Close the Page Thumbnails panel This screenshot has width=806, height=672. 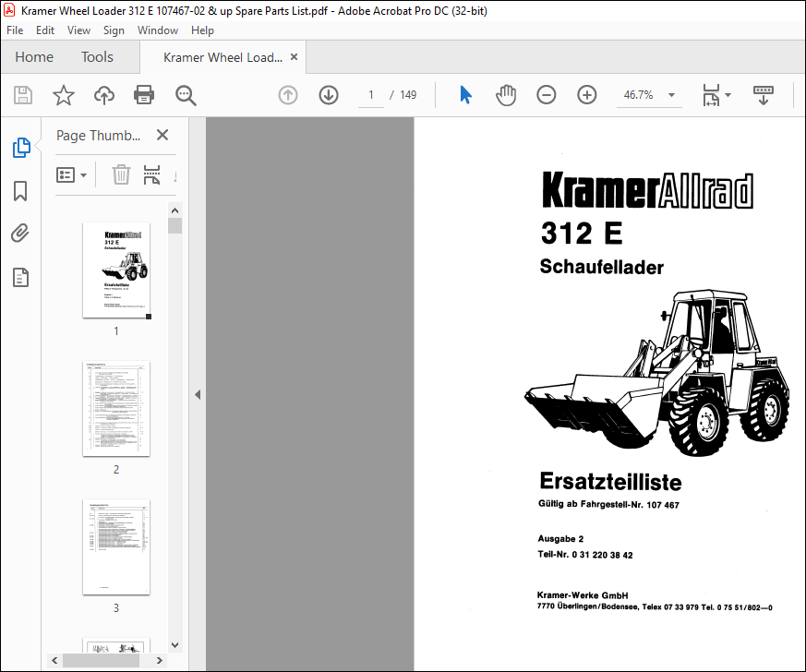tap(162, 135)
